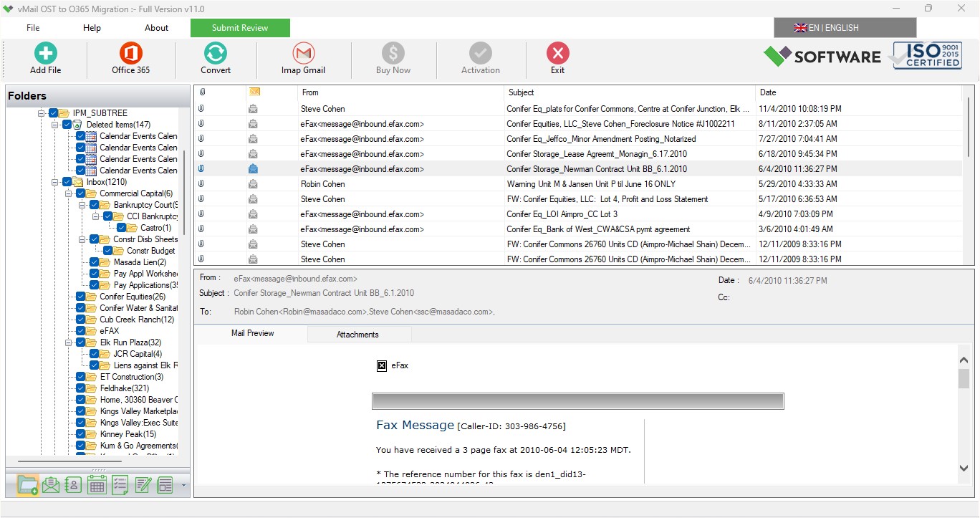
Task: Open the Imap Gmail option
Action: pos(304,53)
